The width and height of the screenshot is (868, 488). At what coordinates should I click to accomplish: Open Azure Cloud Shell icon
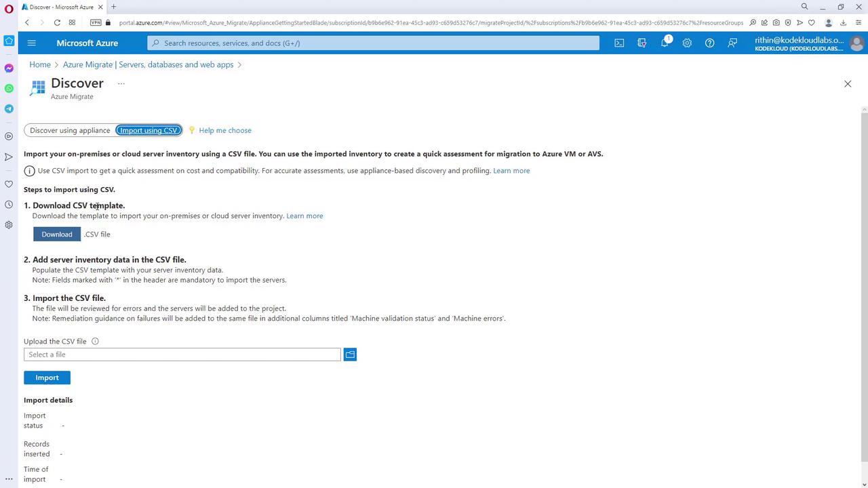click(619, 43)
